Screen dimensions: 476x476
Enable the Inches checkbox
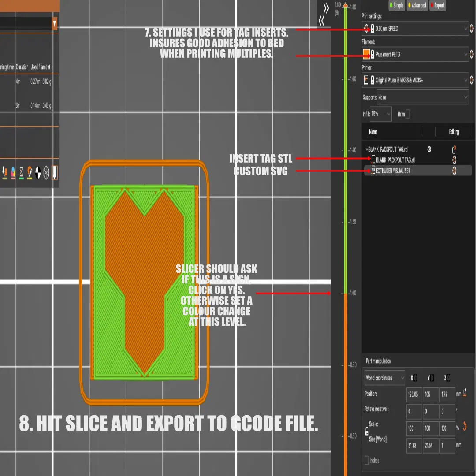click(367, 460)
